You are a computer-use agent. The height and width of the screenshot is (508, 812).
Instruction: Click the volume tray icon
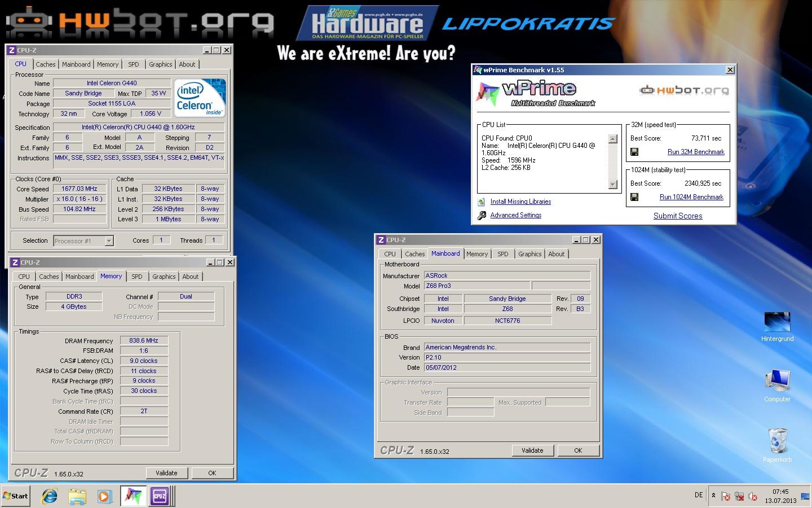(753, 496)
